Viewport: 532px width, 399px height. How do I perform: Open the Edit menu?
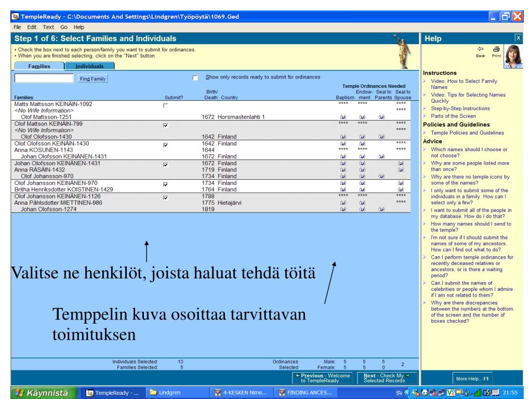32,27
